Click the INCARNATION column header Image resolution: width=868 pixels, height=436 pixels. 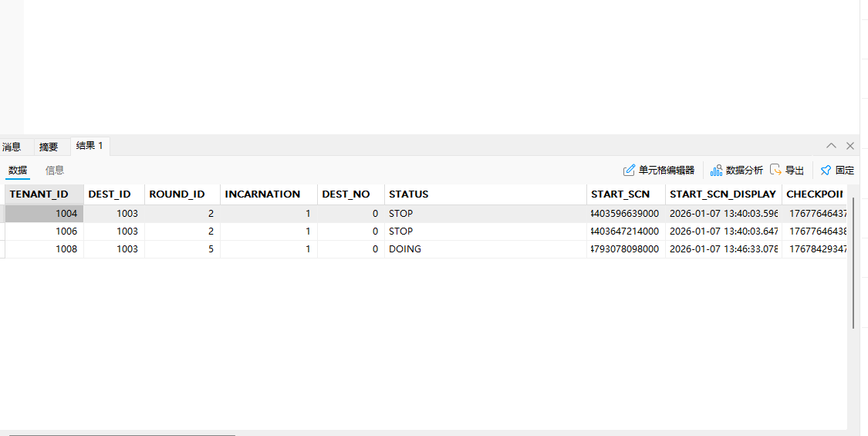[x=262, y=194]
